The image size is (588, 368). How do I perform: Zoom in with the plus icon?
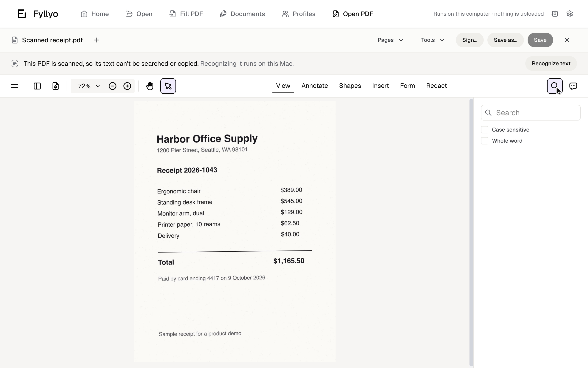[x=127, y=86]
